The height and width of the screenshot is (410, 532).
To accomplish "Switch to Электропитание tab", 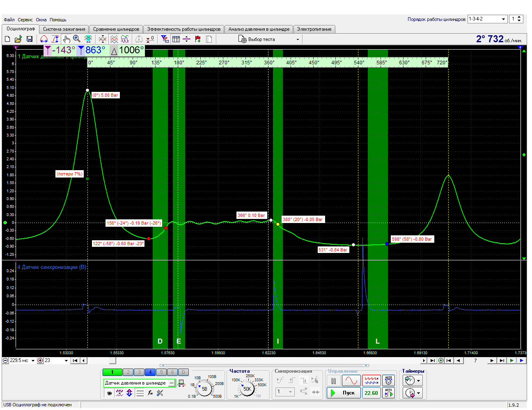I will tap(314, 29).
